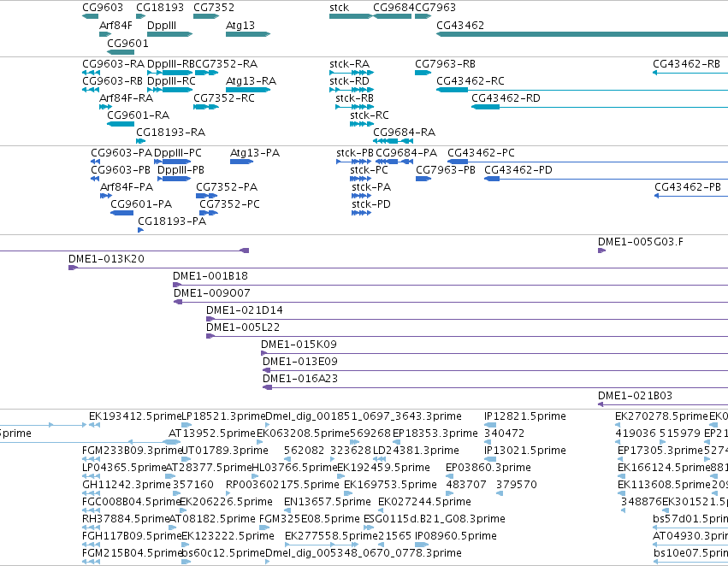The image size is (728, 566).
Task: Click EST EK193412.5prime
Action: tap(134, 416)
